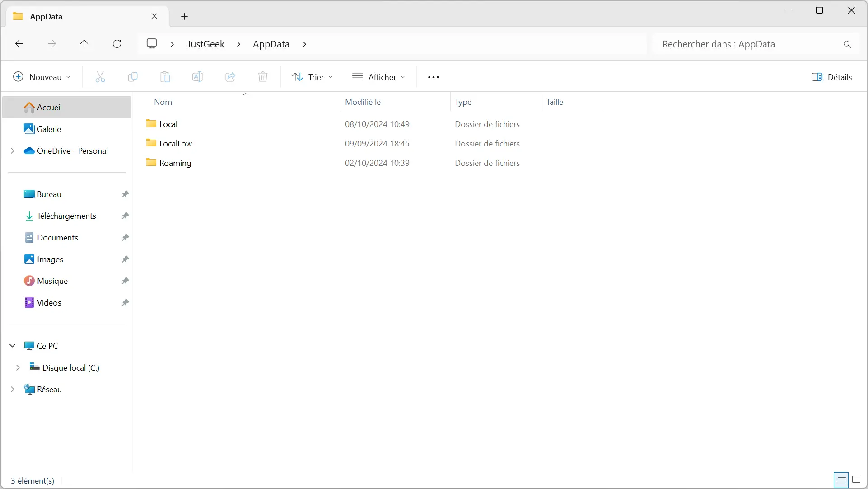Sort by the Type column header
This screenshot has width=868, height=489.
(463, 102)
